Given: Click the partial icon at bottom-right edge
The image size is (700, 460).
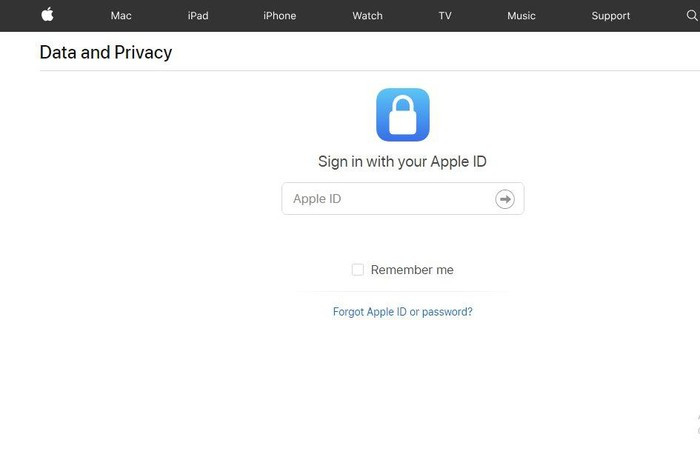Looking at the screenshot, I should pyautogui.click(x=697, y=424).
